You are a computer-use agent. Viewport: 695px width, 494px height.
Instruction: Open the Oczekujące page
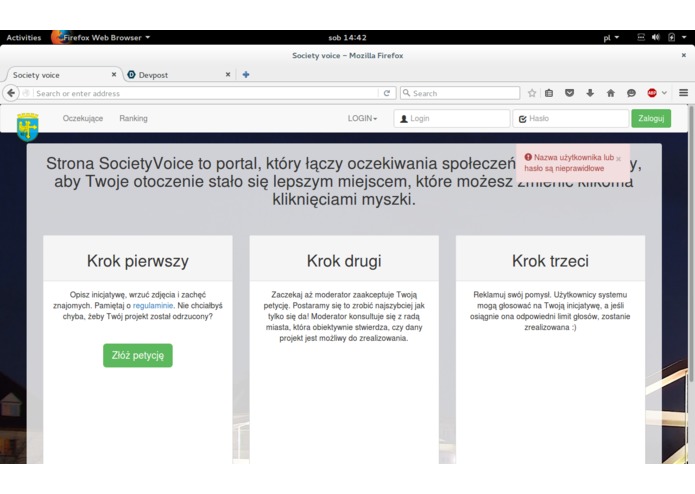tap(82, 118)
